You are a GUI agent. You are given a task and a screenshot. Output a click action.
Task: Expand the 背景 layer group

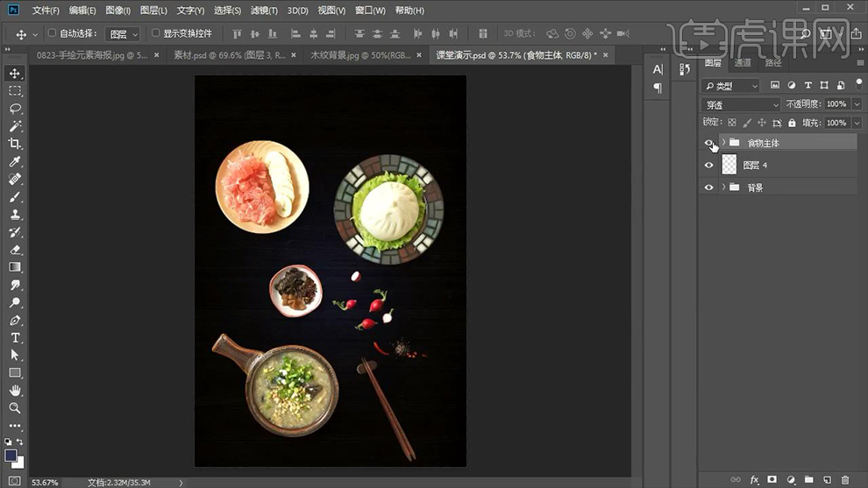723,187
